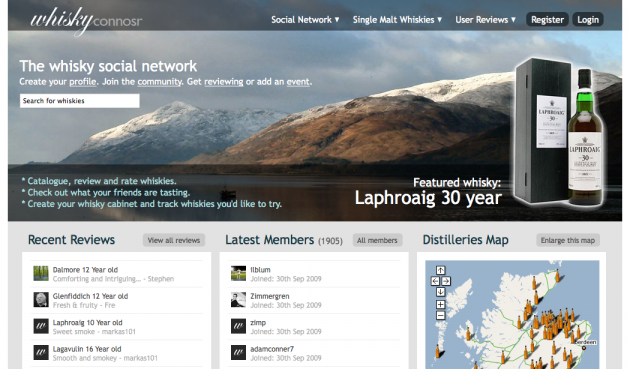Click the whisky connosr logo
This screenshot has height=369, width=630.
point(86,20)
